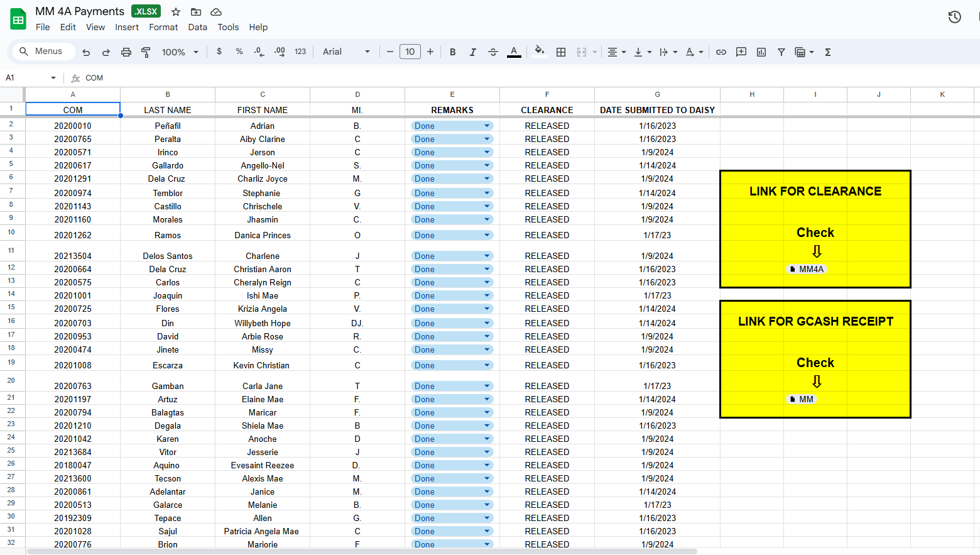Screen dimensions: 980x555
Task: Activate the Paint format tool
Action: pos(146,52)
